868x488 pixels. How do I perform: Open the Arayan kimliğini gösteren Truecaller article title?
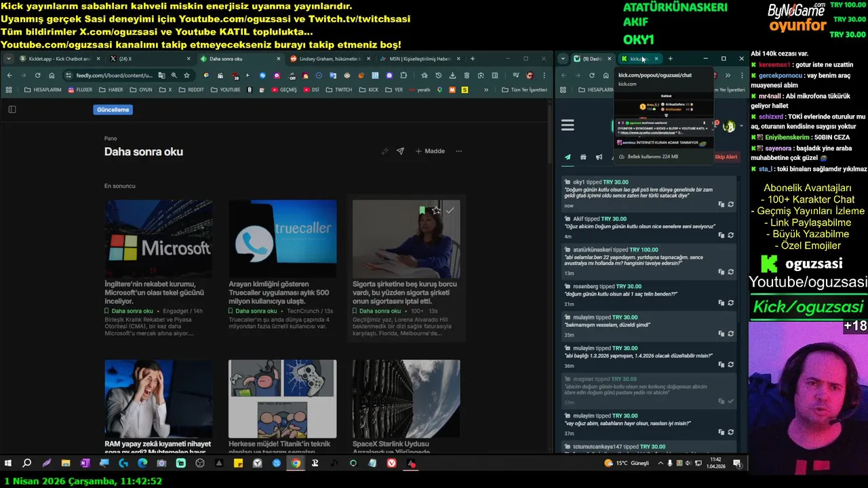click(279, 292)
